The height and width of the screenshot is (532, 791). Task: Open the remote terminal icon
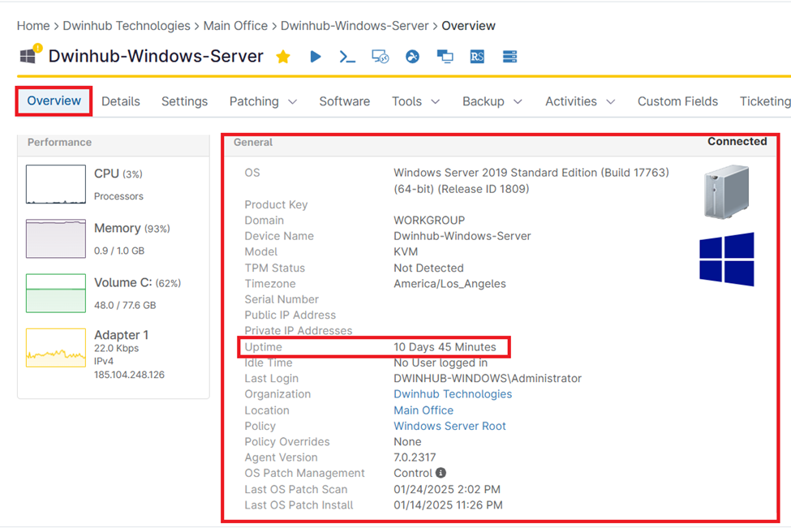click(x=347, y=57)
